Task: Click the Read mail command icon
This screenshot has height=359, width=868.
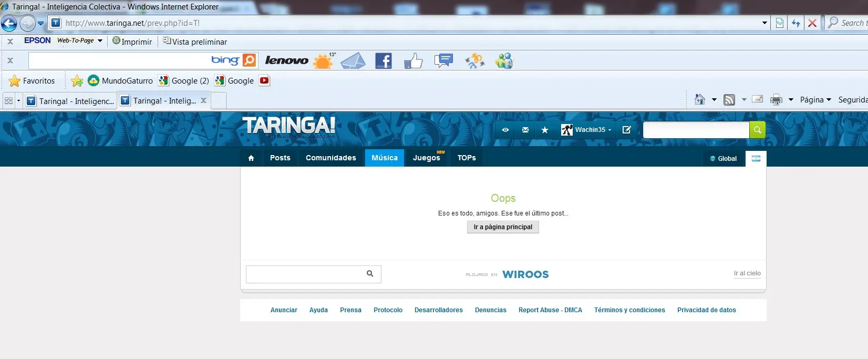Action: (757, 99)
